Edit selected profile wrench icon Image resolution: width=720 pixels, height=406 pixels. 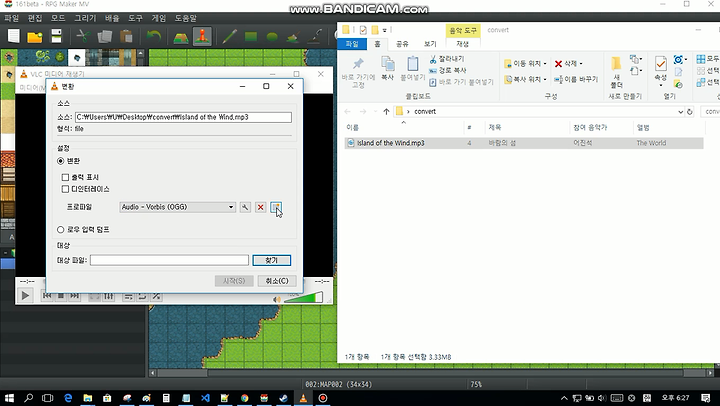tap(245, 207)
